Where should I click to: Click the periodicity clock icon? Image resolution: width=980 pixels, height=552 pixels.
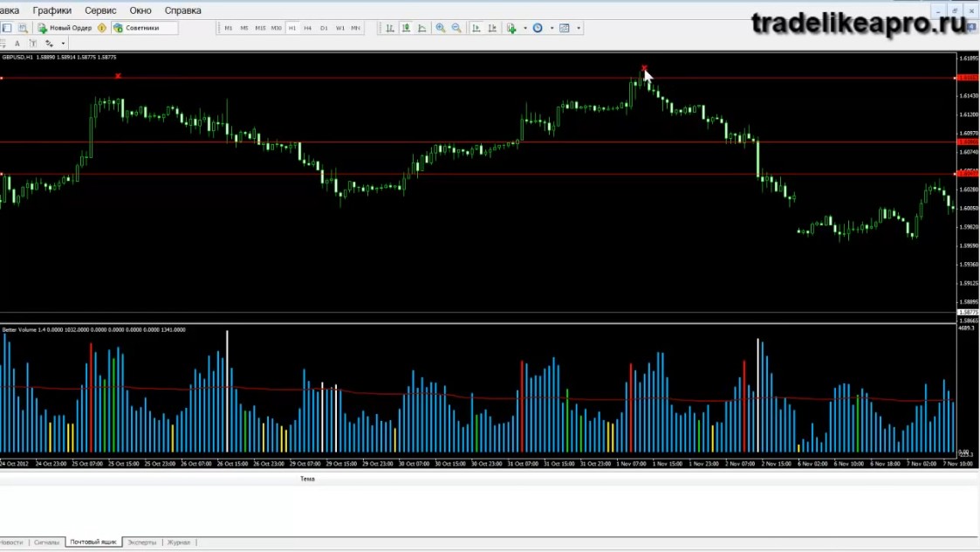(538, 28)
